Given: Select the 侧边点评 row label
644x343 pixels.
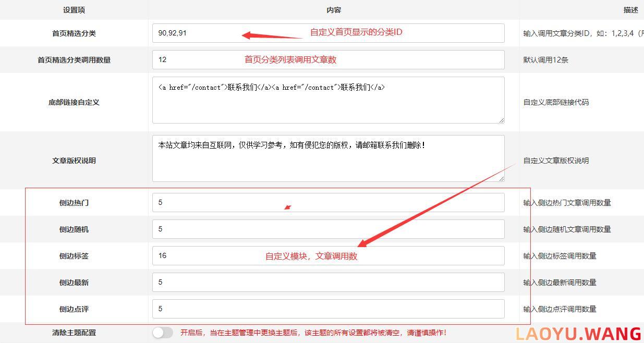Looking at the screenshot, I should pyautogui.click(x=74, y=309).
